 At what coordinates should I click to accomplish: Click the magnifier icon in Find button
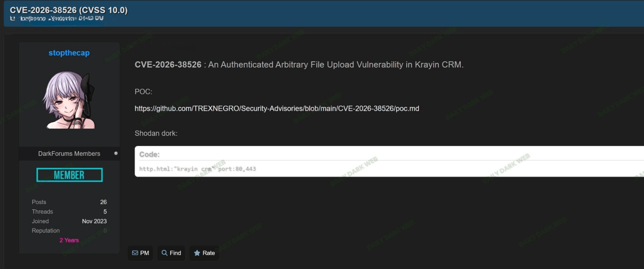(x=164, y=253)
